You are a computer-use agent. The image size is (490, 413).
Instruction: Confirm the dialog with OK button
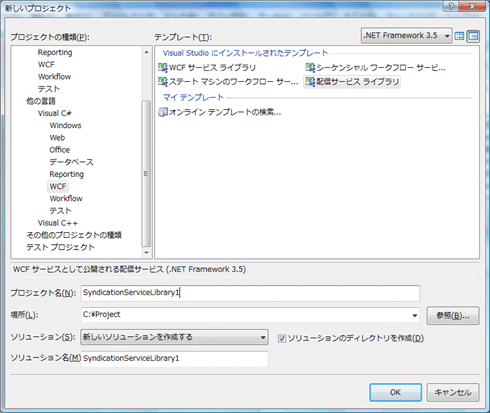point(395,392)
